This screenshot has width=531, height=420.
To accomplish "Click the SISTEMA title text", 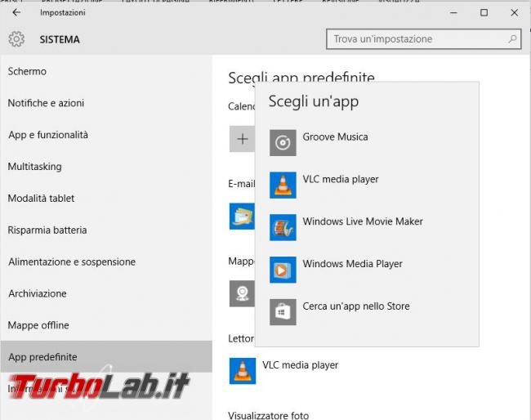I will [x=60, y=39].
